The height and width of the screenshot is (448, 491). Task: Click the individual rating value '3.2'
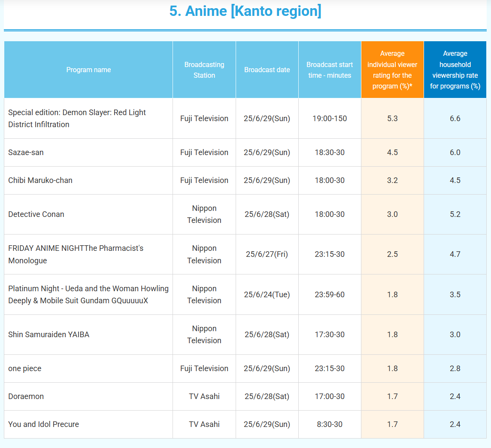coord(392,180)
